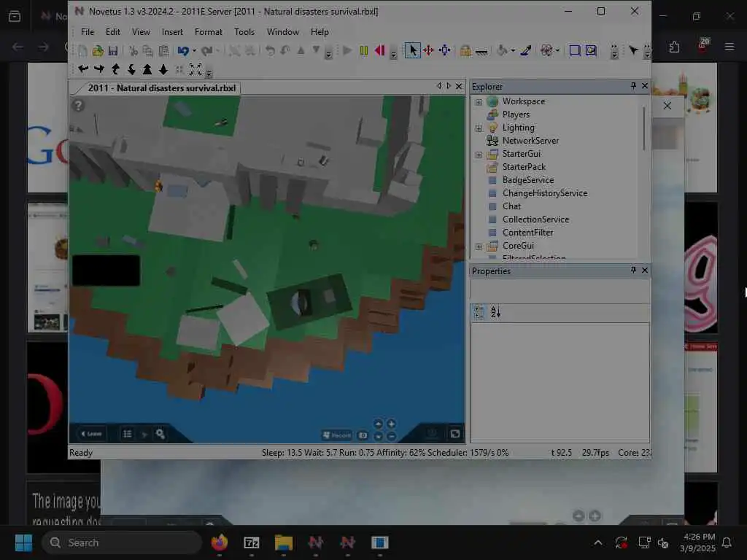The image size is (747, 560).
Task: Open the Format menu
Action: point(208,32)
